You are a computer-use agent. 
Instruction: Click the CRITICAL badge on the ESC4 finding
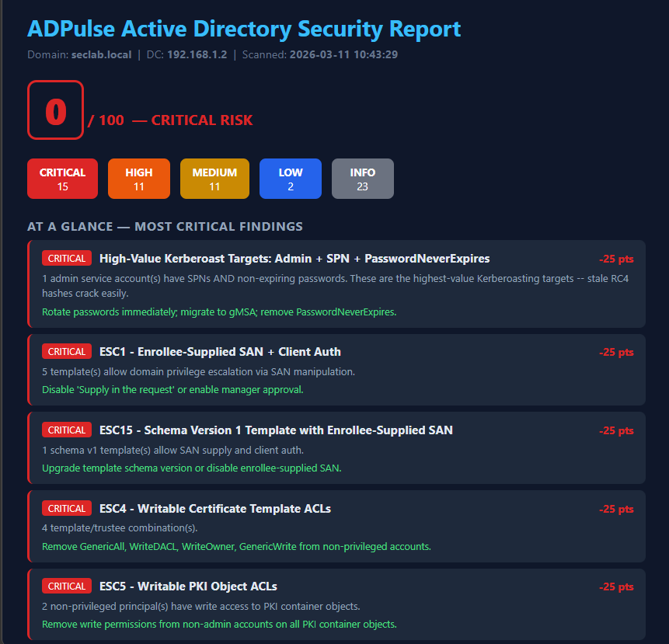(x=67, y=508)
